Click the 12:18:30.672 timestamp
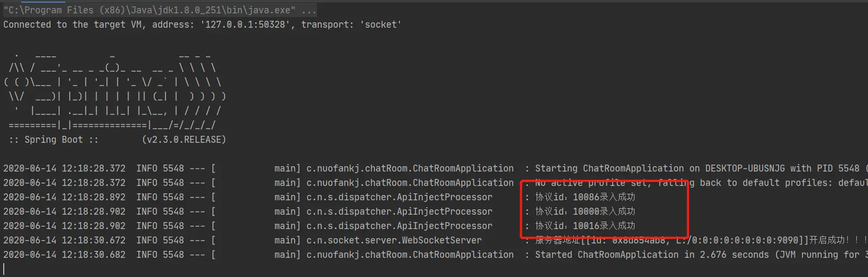Image resolution: width=868 pixels, height=277 pixels. (94, 240)
